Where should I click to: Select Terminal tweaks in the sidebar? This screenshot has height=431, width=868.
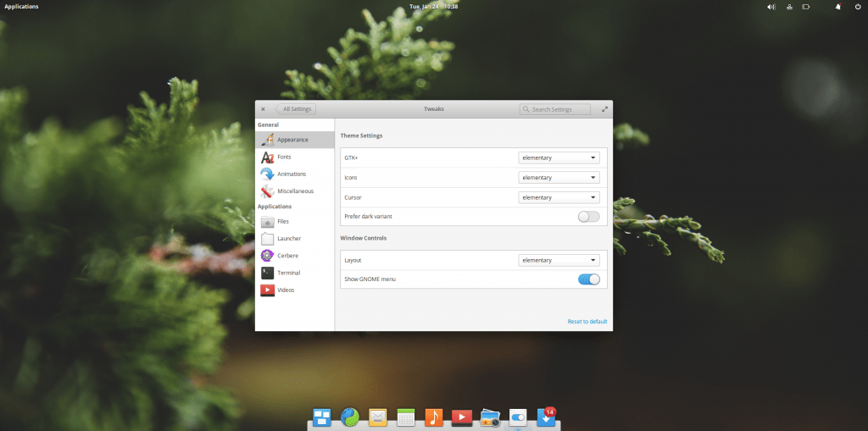(288, 273)
